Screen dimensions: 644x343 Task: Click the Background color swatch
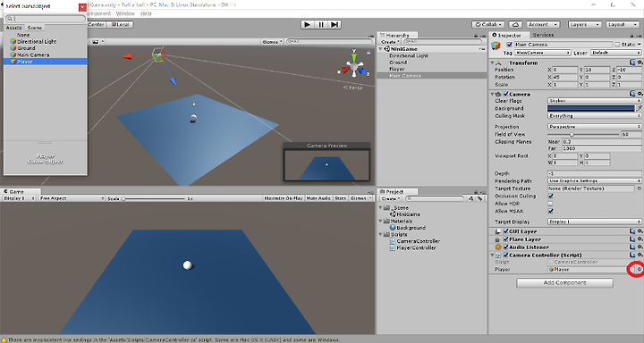click(x=591, y=108)
